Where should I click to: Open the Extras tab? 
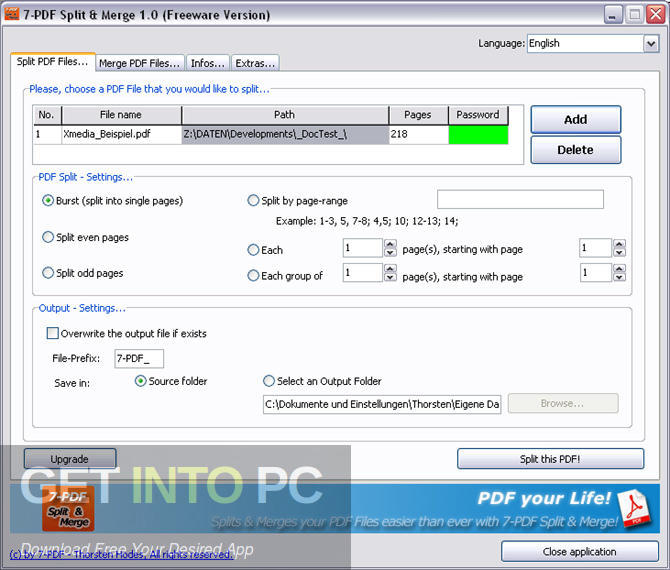(x=255, y=63)
